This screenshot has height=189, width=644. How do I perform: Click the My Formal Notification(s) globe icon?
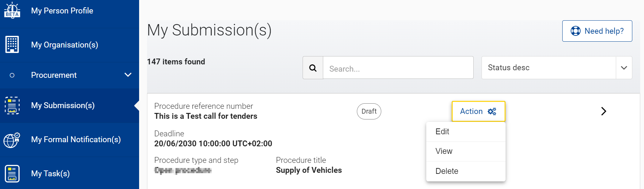(x=12, y=139)
